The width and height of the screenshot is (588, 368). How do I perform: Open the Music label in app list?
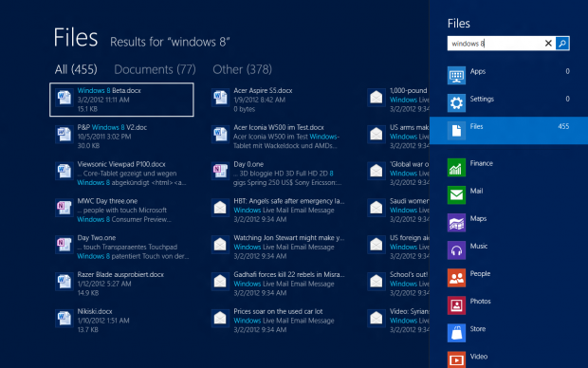(x=479, y=246)
